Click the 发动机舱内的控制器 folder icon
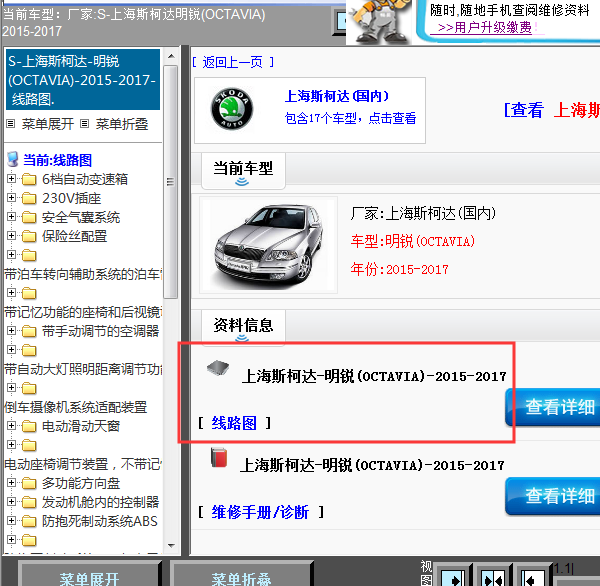The height and width of the screenshot is (586, 600). [x=29, y=502]
